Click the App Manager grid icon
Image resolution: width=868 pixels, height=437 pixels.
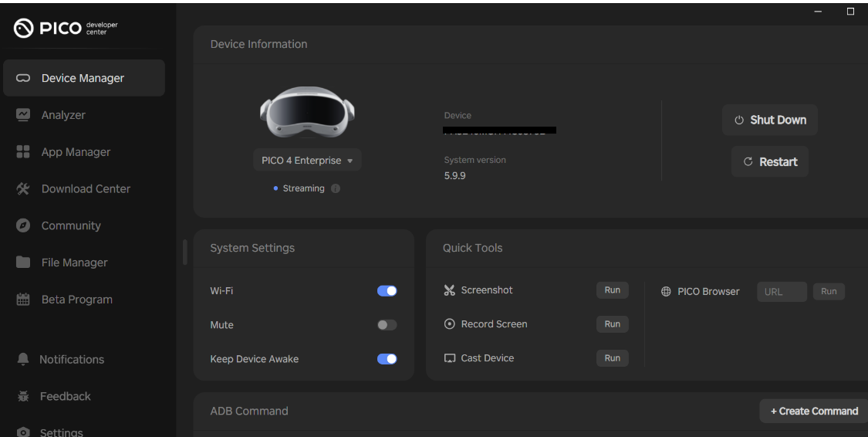click(23, 152)
